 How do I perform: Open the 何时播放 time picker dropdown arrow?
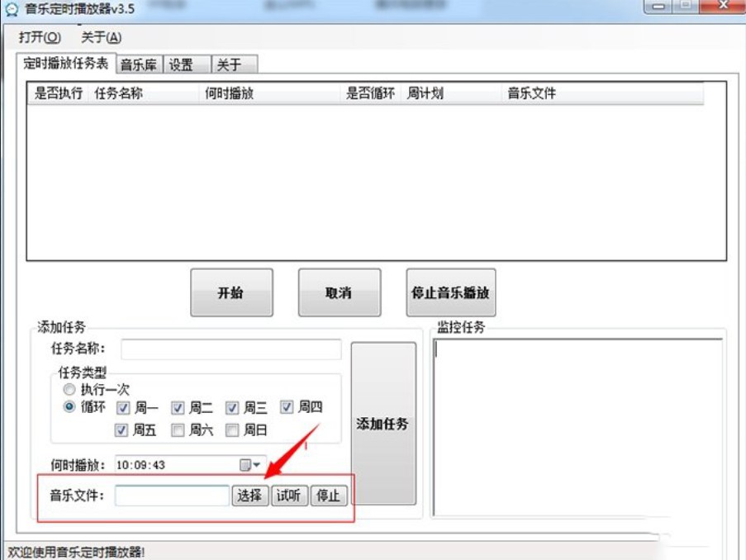tap(257, 465)
